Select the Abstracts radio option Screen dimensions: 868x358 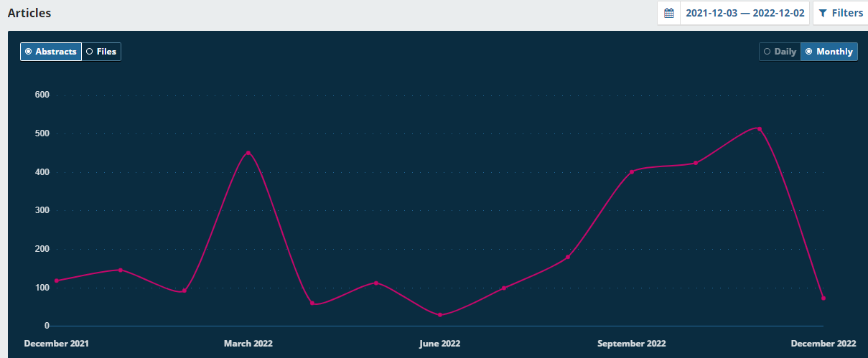point(51,52)
